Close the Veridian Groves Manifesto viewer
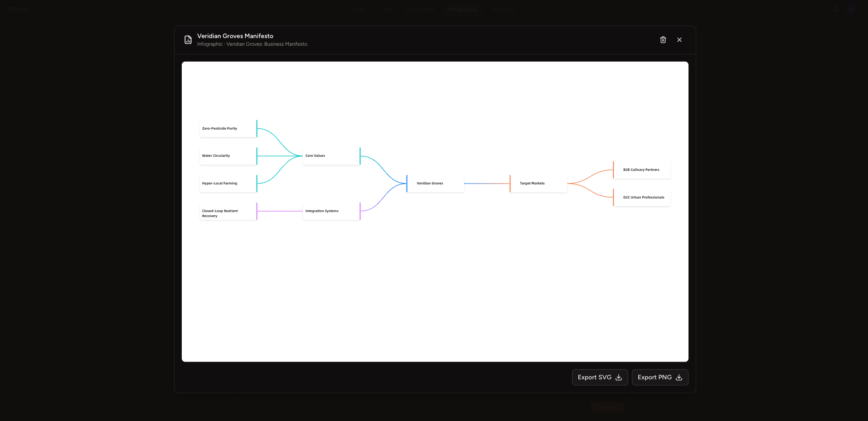The image size is (868, 421). [x=679, y=40]
